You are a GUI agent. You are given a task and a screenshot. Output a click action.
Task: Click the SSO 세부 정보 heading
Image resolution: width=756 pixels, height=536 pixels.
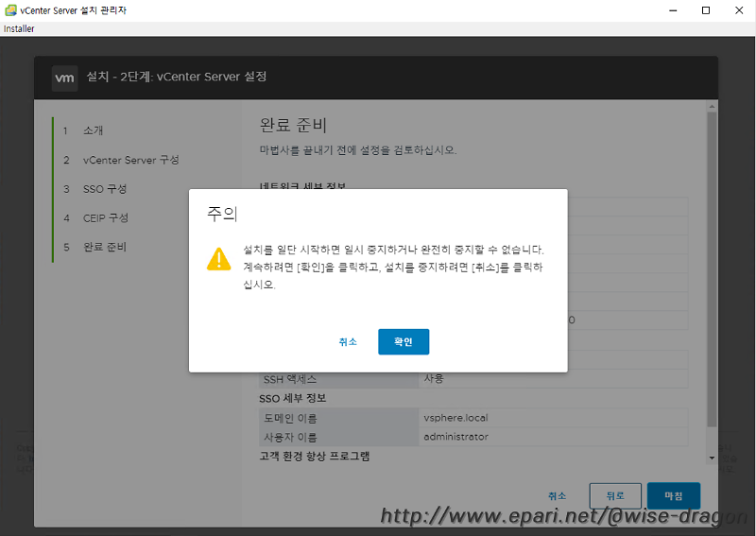point(293,399)
